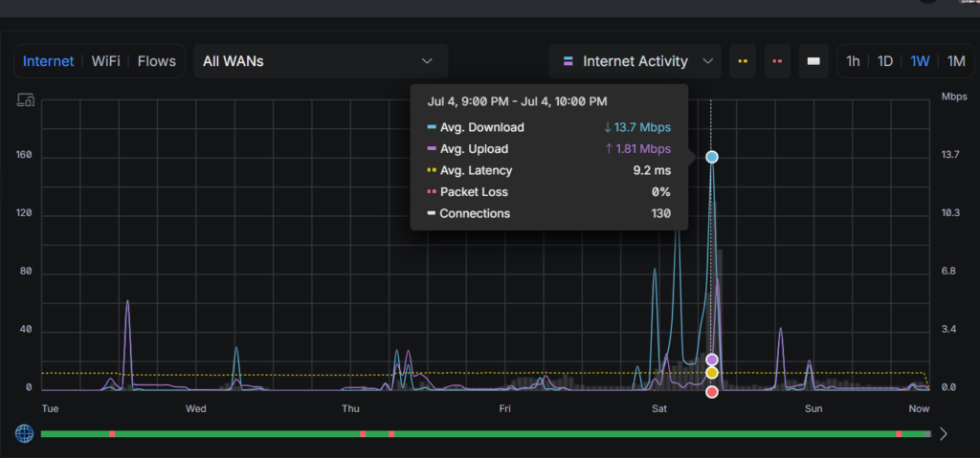The width and height of the screenshot is (980, 458).
Task: Click the blue download data point marker
Action: (x=712, y=157)
